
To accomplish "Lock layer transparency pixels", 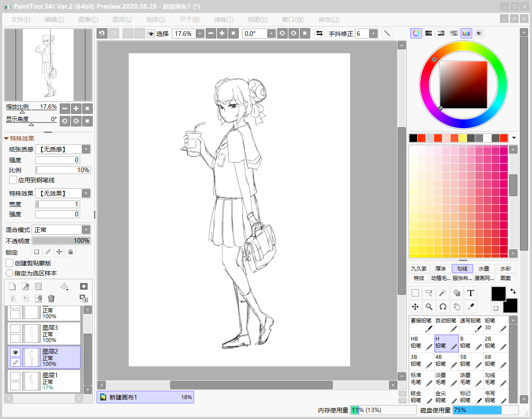I will (x=37, y=251).
